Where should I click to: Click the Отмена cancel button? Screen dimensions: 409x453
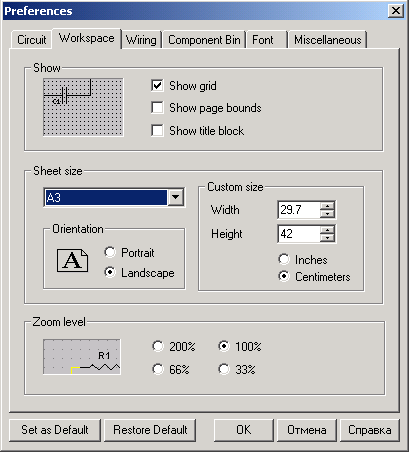pos(307,430)
